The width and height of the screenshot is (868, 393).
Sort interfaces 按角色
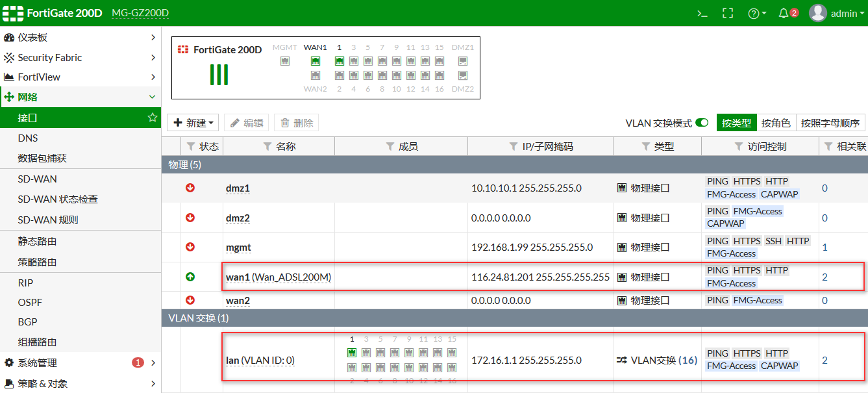(776, 123)
